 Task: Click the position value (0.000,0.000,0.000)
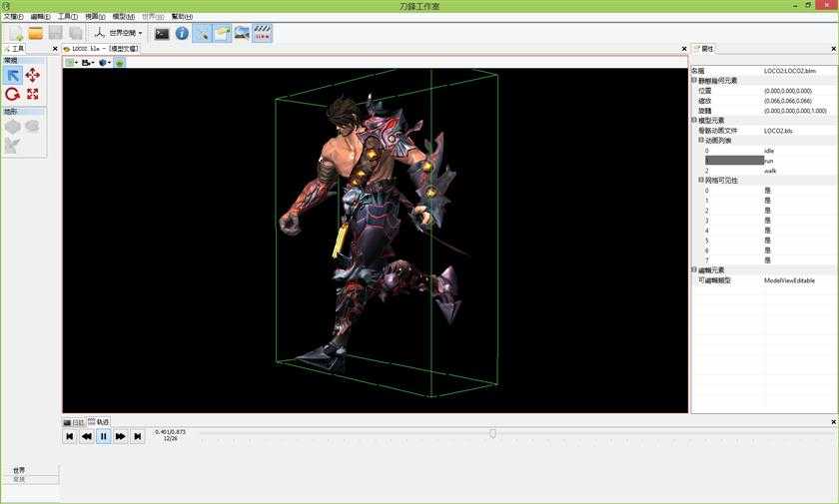pos(788,91)
